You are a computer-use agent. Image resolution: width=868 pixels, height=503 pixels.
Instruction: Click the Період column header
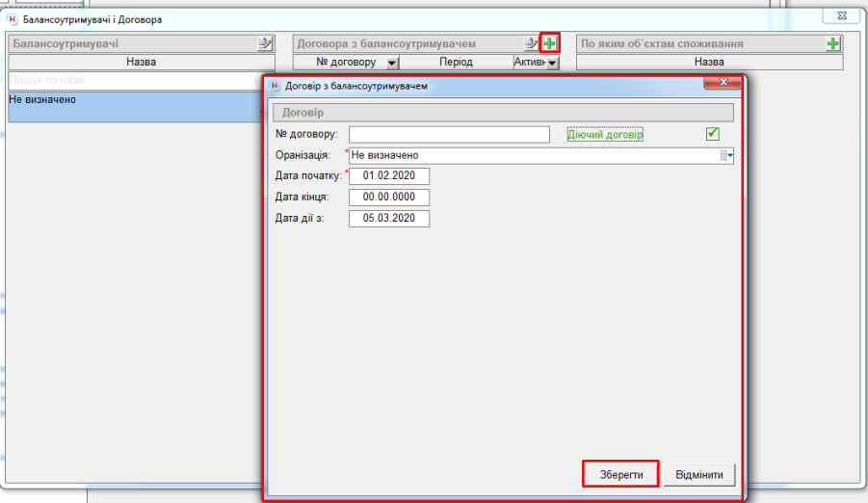[x=456, y=62]
